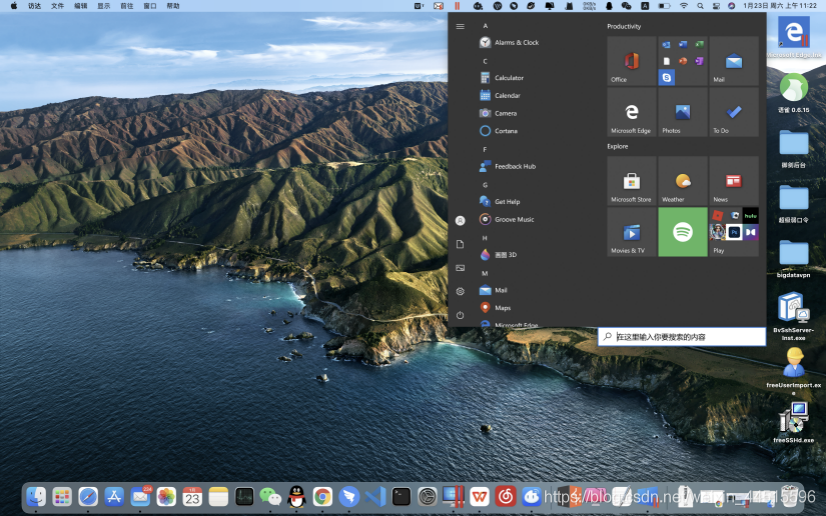Open the 前往 menu
Screen dimensions: 826x516
pyautogui.click(x=127, y=6)
